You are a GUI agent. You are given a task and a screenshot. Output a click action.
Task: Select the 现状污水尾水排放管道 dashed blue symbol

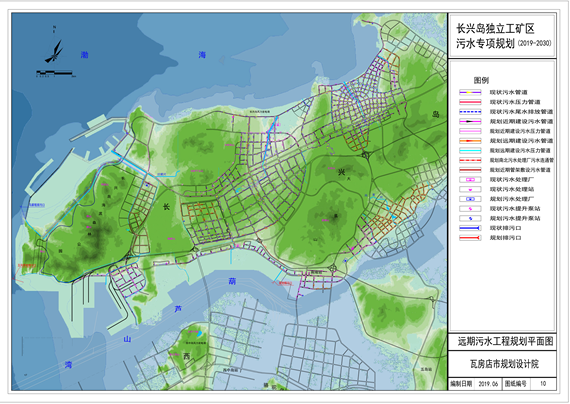470,112
